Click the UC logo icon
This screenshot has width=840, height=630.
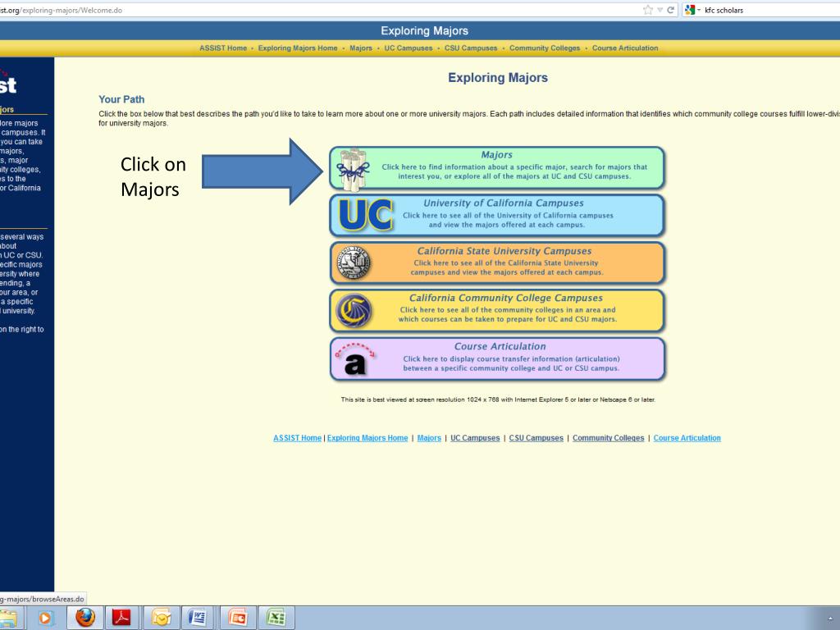(366, 215)
